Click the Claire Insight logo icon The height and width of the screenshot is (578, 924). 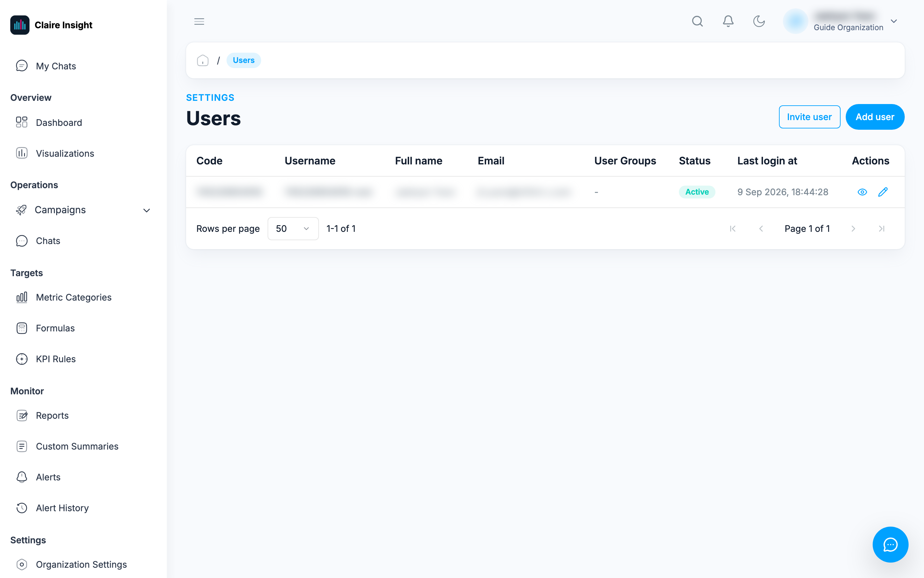tap(20, 25)
